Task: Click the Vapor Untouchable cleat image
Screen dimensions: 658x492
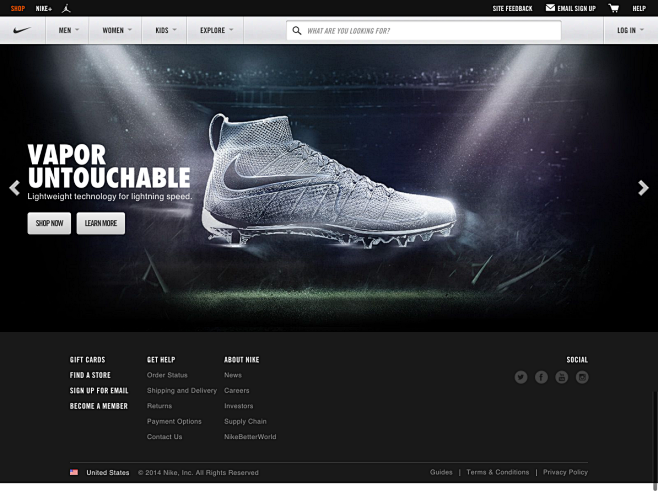Action: click(x=329, y=181)
